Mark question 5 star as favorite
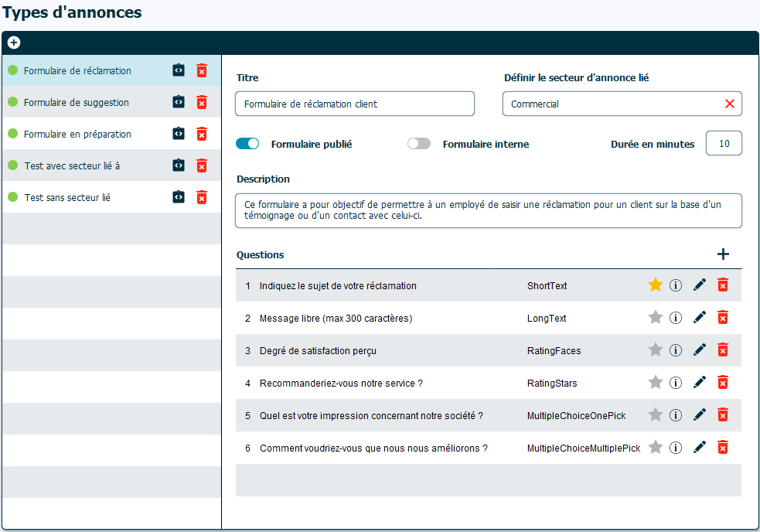 point(656,415)
